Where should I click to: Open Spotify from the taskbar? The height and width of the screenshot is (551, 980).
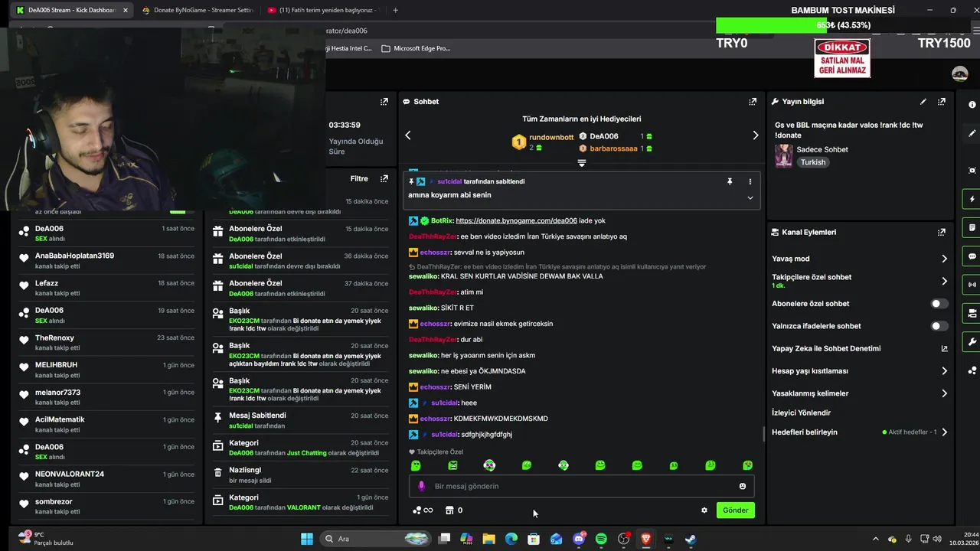tap(601, 539)
